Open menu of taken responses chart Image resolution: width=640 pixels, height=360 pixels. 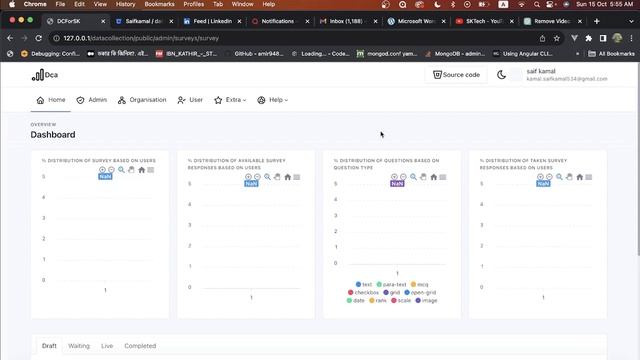tap(589, 177)
